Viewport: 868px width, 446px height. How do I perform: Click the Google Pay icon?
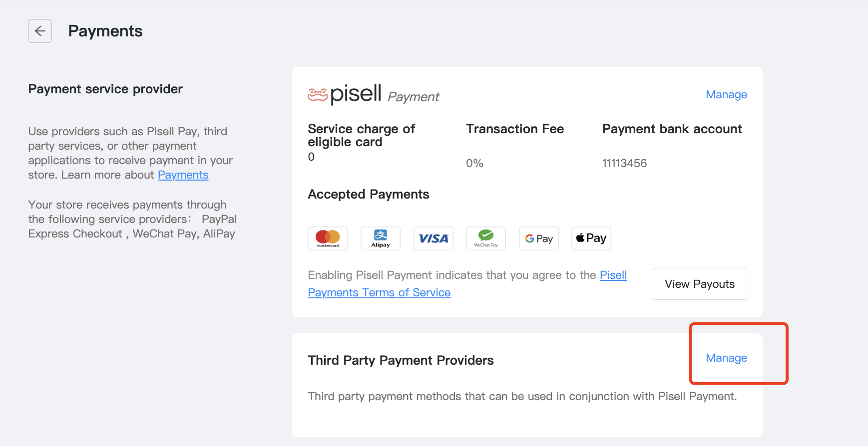point(539,238)
